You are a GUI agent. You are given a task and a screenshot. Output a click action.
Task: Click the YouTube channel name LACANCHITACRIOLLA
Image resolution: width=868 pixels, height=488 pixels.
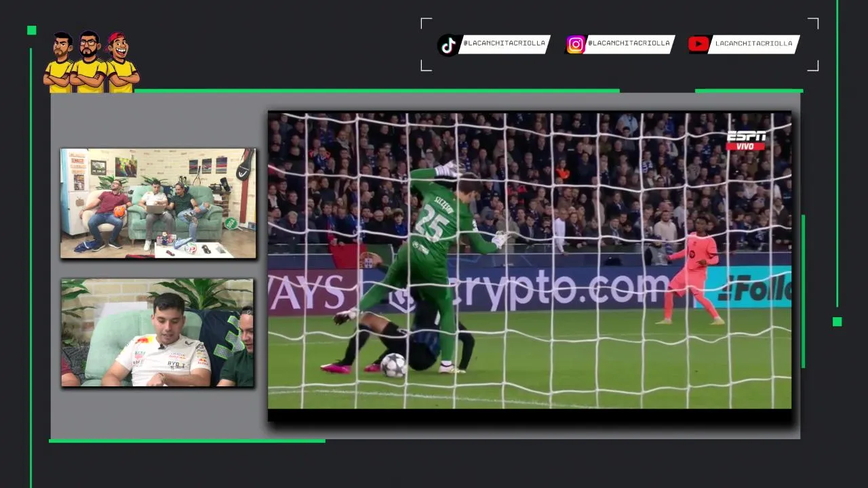coord(754,43)
